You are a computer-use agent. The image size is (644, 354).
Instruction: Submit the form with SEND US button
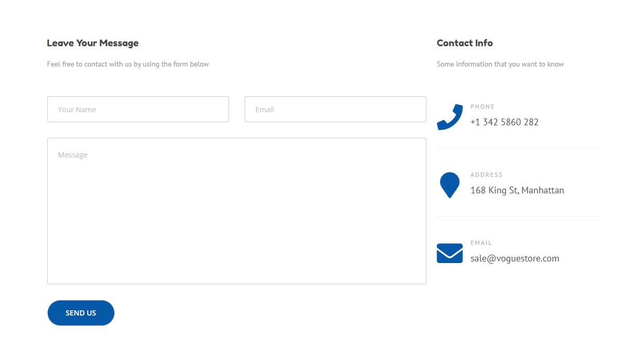81,313
